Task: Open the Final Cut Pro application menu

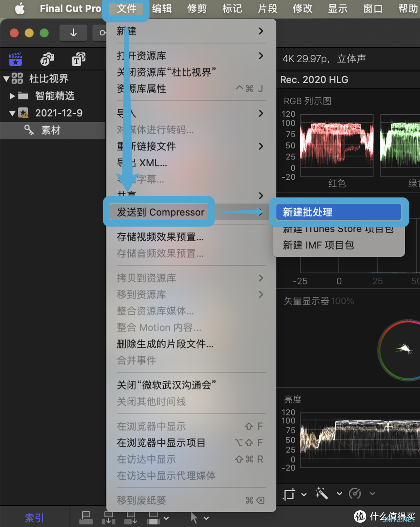Action: pyautogui.click(x=70, y=8)
